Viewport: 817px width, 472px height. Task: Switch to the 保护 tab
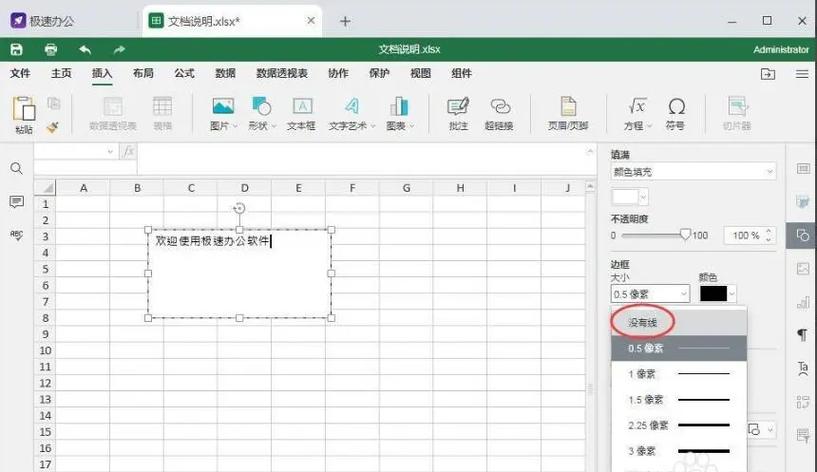coord(379,73)
